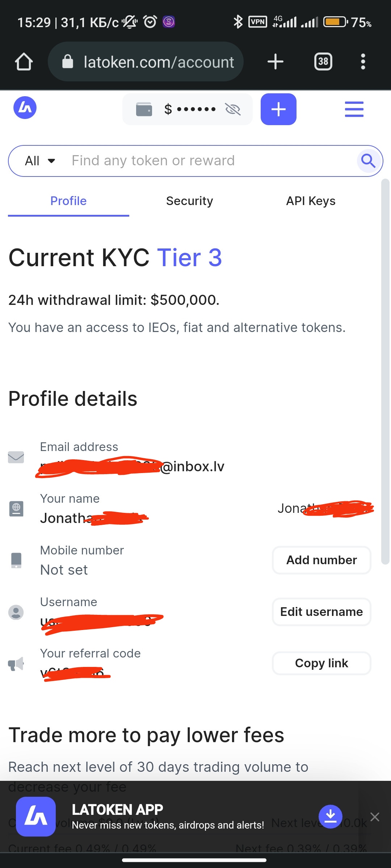391x868 pixels.
Task: Tap the LATOKEN logo icon
Action: (25, 108)
